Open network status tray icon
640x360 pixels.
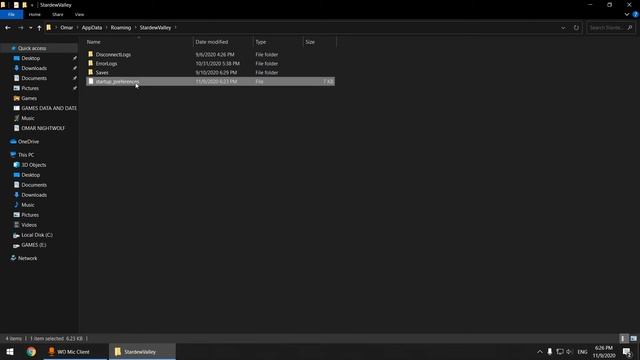pyautogui.click(x=560, y=351)
